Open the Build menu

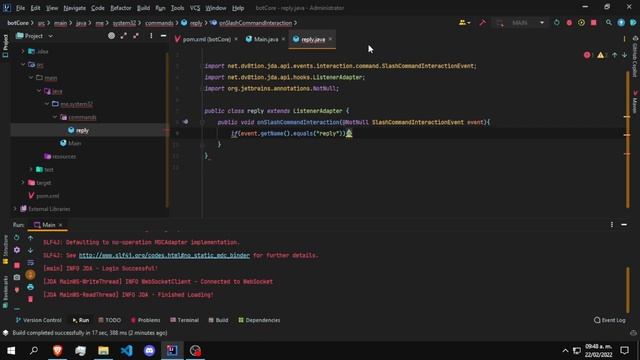(143, 8)
